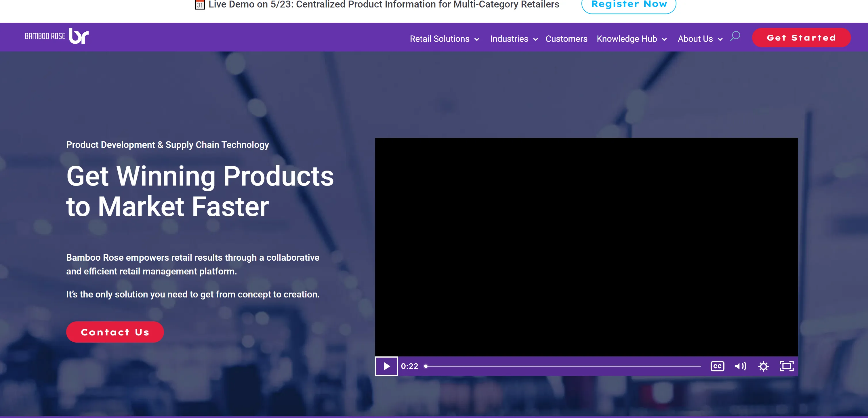Open video settings gear
The height and width of the screenshot is (418, 868).
click(x=763, y=366)
